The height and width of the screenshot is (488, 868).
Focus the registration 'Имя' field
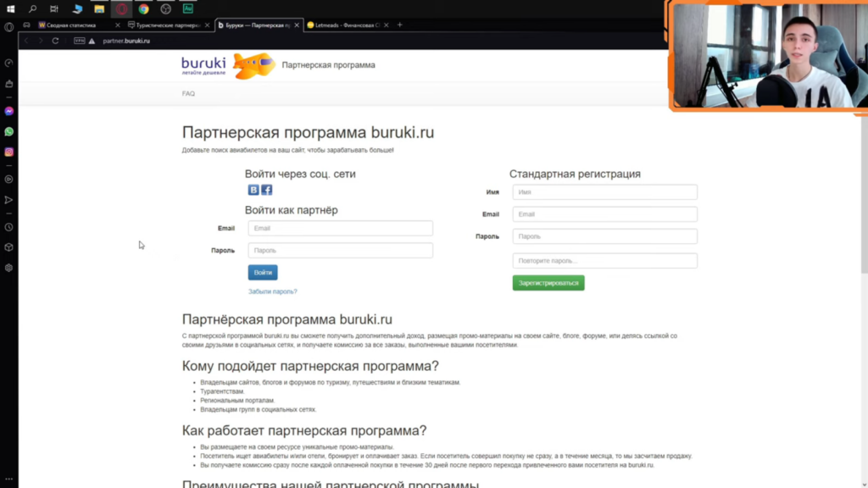tap(605, 192)
